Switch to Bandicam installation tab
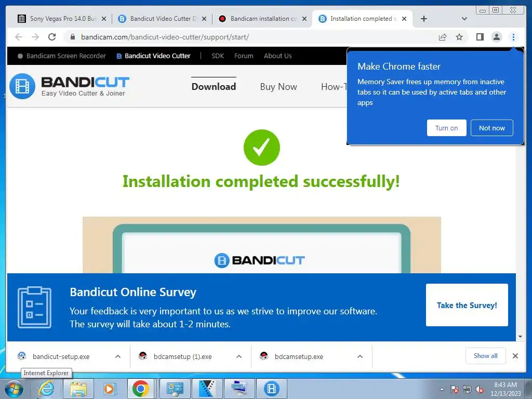 coord(259,19)
